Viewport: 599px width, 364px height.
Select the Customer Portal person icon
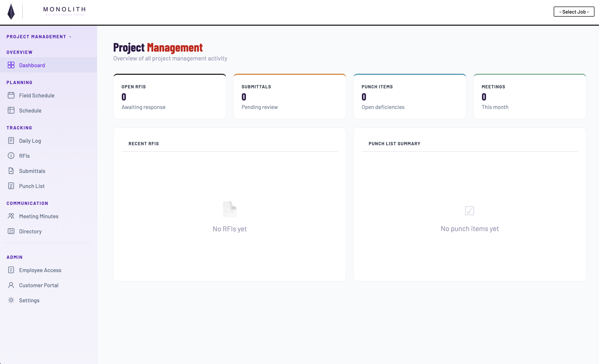11,285
